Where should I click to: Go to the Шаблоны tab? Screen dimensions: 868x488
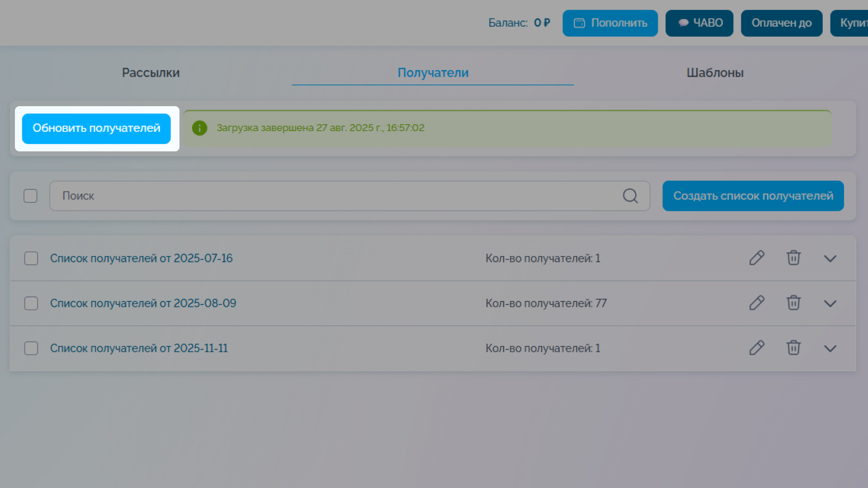(x=715, y=72)
